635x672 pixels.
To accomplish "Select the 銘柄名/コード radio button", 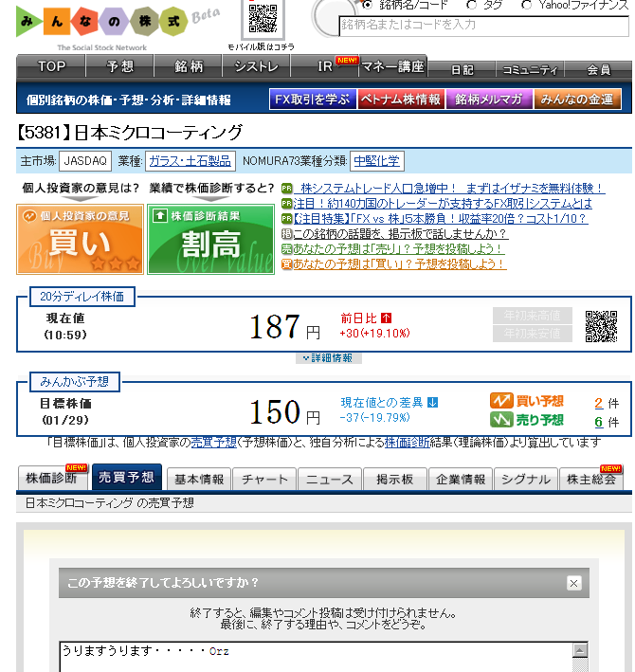I will click(x=367, y=5).
